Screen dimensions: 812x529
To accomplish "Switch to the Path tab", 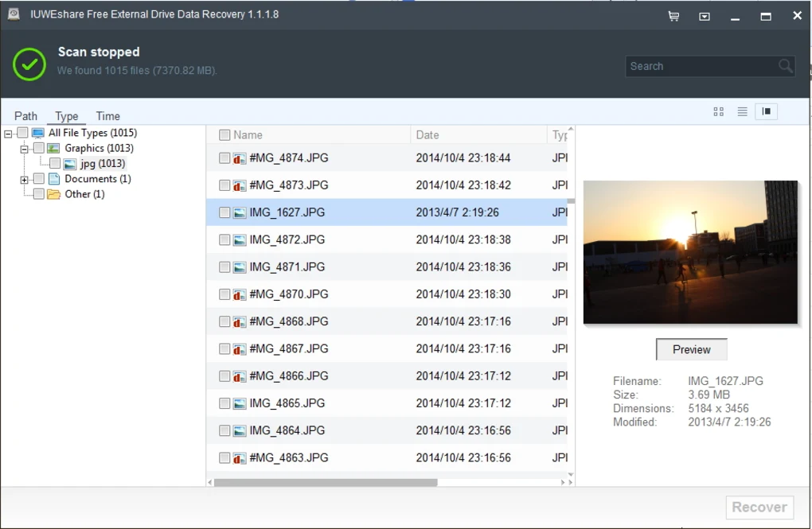I will (x=25, y=116).
